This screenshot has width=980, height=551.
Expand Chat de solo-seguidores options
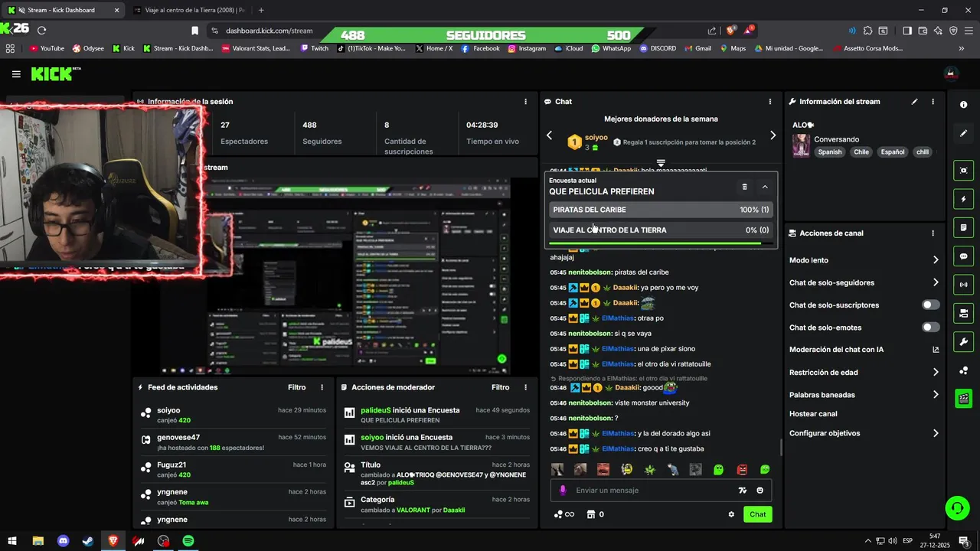click(935, 282)
